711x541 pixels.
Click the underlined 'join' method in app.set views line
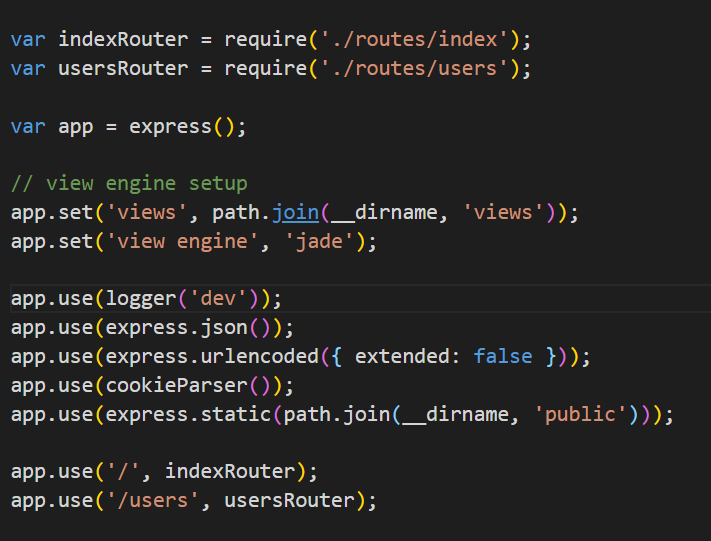click(x=296, y=213)
